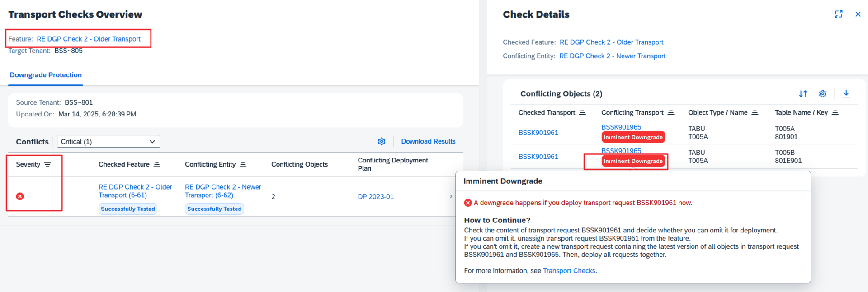Screen dimensions: 868x292
Task: Click the first BSSK901961 checked transport link
Action: [538, 133]
